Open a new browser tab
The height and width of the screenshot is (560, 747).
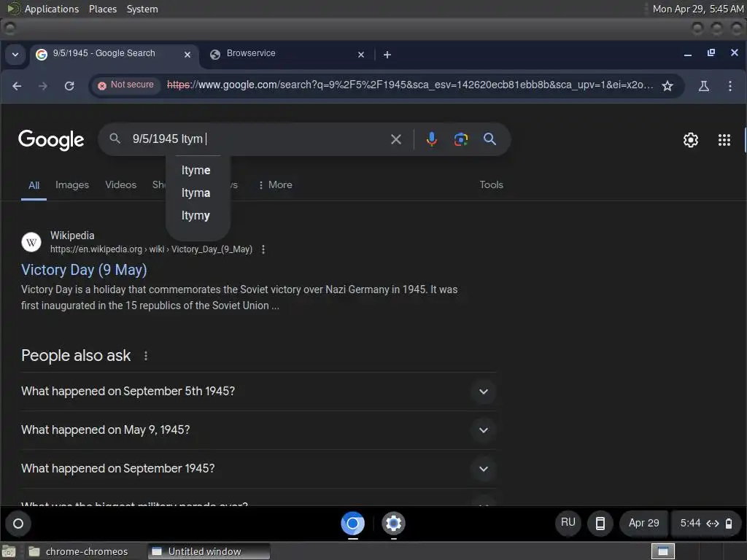coord(387,55)
